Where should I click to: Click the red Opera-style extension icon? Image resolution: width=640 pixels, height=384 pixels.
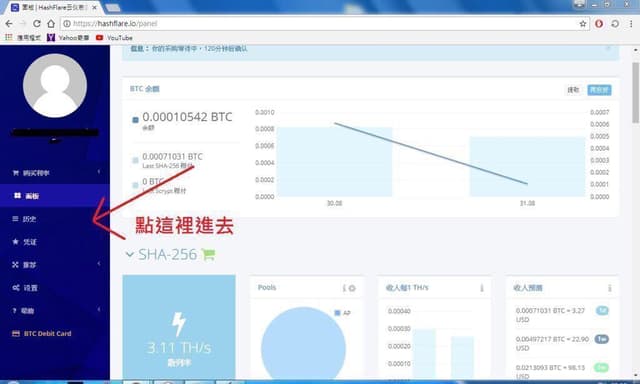coord(599,24)
